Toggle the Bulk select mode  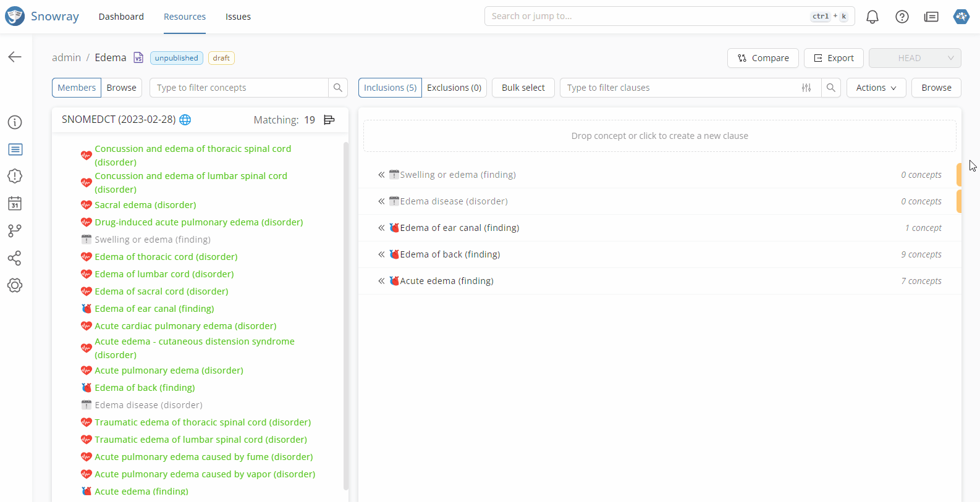(x=523, y=88)
